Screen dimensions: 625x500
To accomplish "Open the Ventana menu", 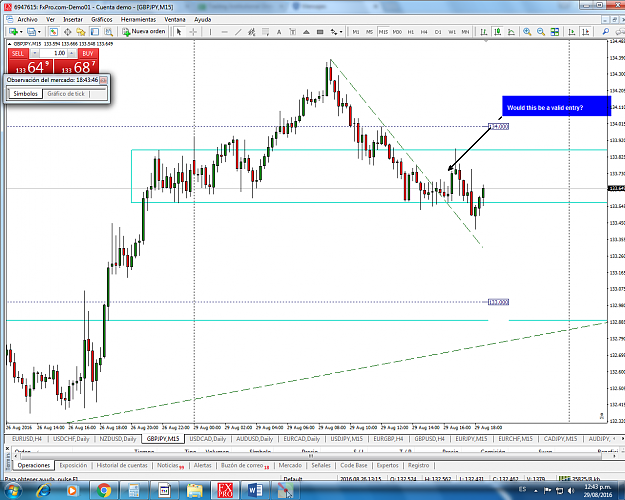I will [175, 19].
